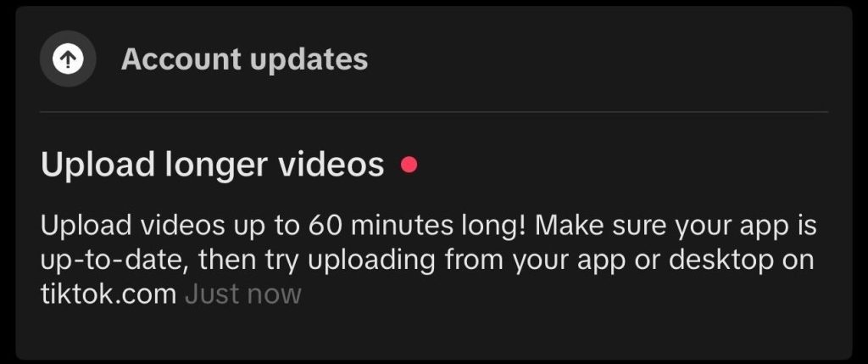Select the notification body starting with Upload videos

point(429,260)
